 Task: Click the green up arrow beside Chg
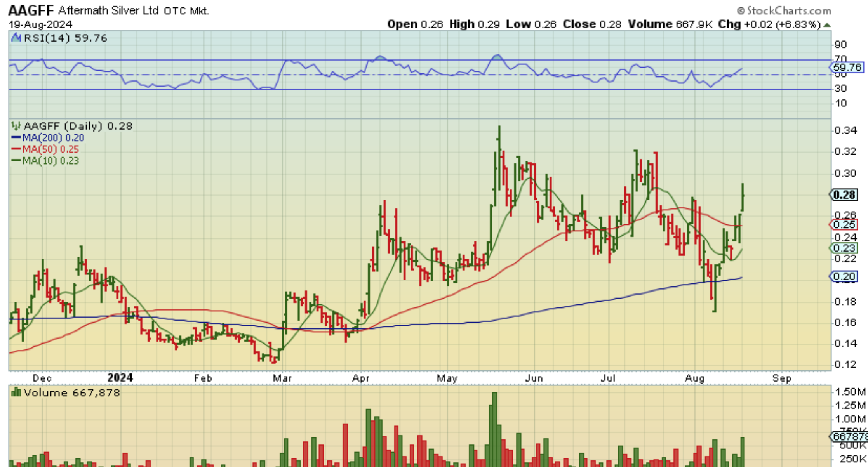[x=827, y=25]
